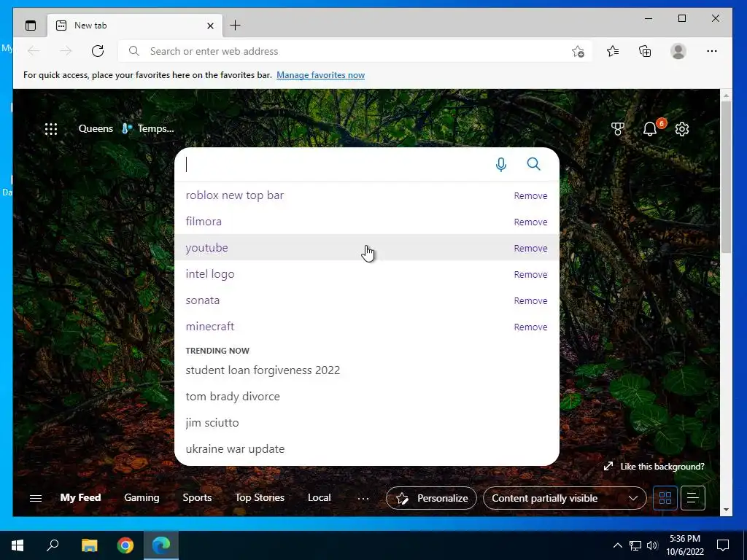Refresh the current page
Viewport: 747px width, 560px height.
(98, 51)
